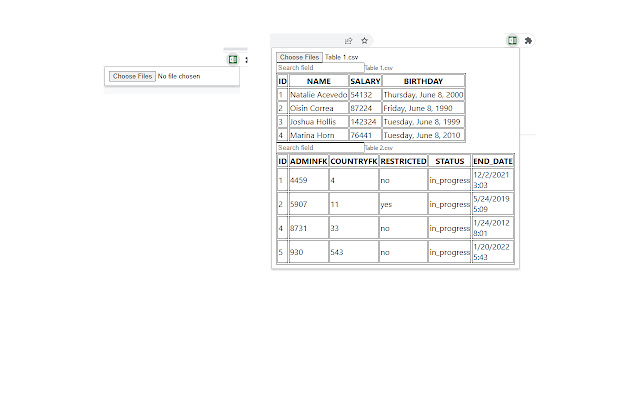The height and width of the screenshot is (400, 640).
Task: Click the COUNTRYFK column header
Action: tap(354, 161)
